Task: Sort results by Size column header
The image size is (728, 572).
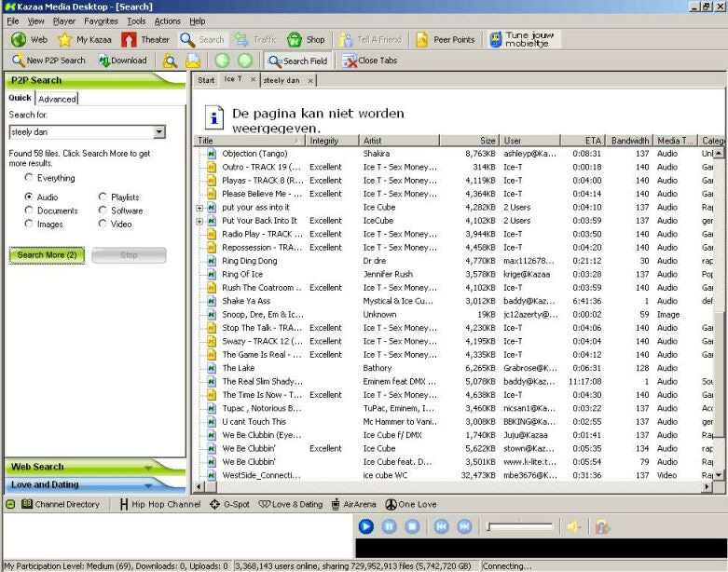Action: click(469, 141)
